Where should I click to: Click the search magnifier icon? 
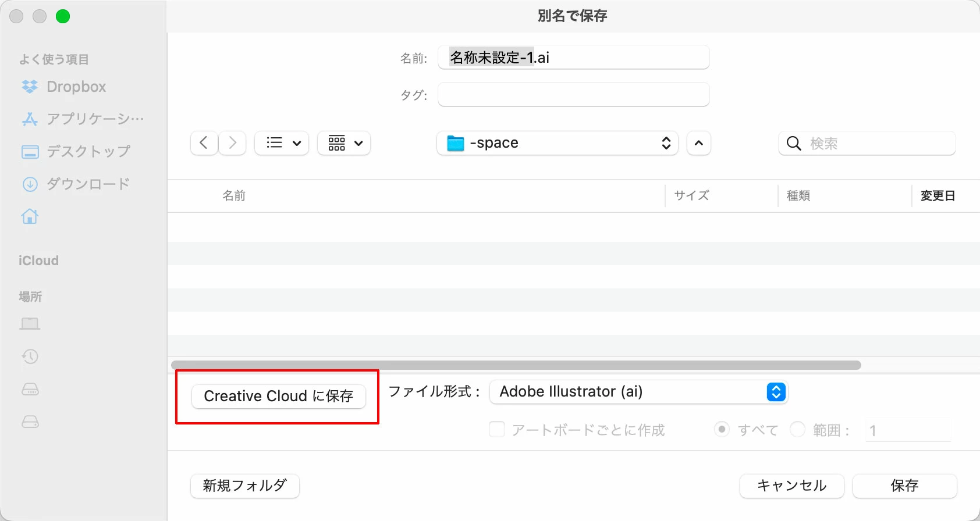point(794,143)
